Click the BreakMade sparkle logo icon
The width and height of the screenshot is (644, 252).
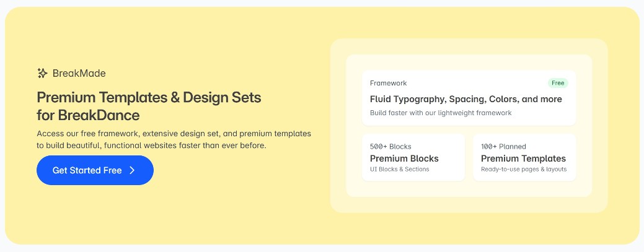(42, 73)
